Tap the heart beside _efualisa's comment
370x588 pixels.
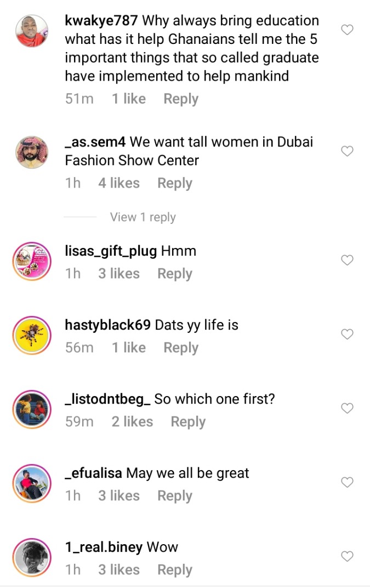(347, 482)
